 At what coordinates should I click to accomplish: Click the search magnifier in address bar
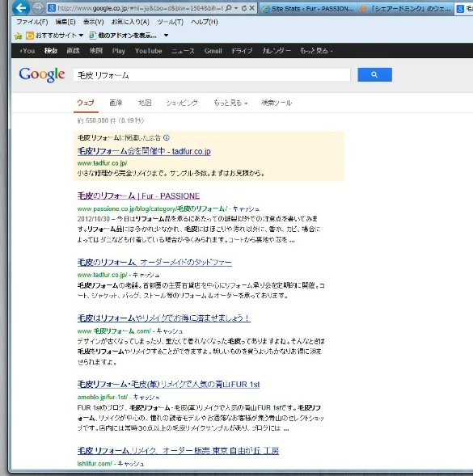229,8
